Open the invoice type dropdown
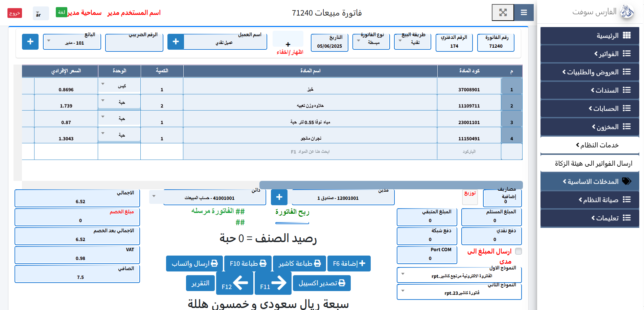 (371, 42)
